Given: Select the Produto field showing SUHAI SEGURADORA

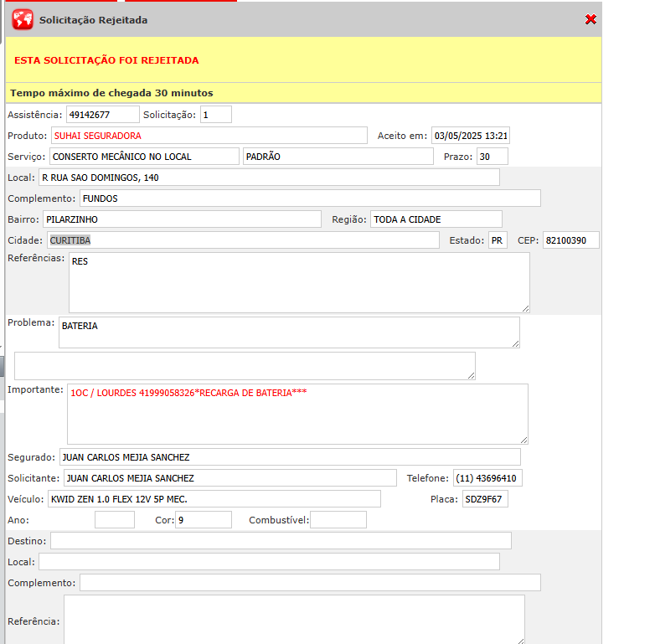Looking at the screenshot, I should tap(209, 136).
